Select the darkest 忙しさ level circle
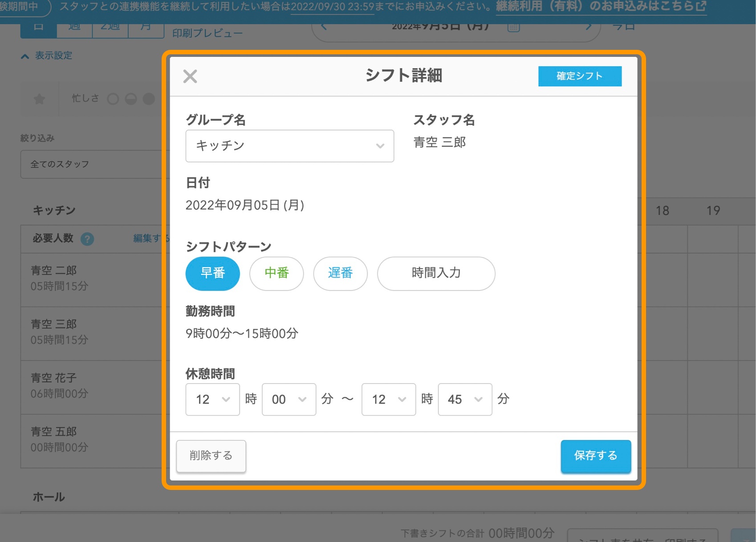756x542 pixels. point(148,98)
